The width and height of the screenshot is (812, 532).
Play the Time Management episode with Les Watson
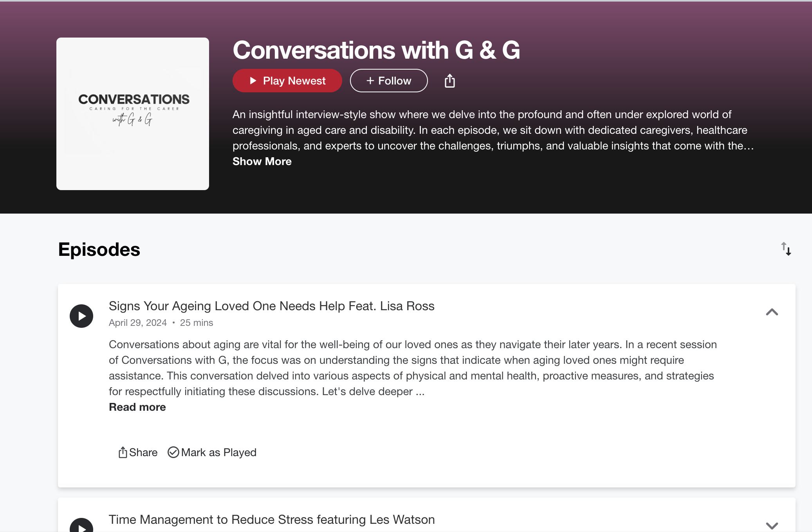click(x=81, y=526)
